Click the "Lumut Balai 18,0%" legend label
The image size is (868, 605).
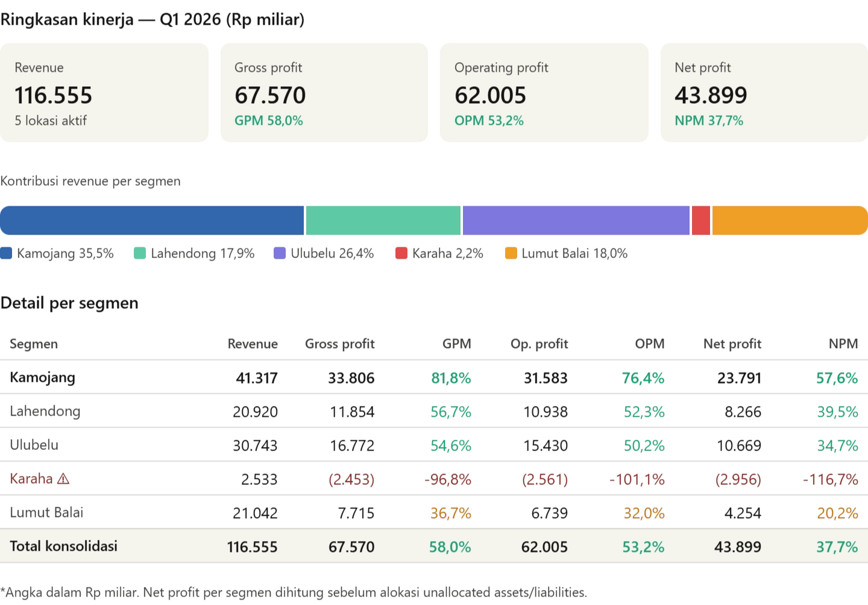click(574, 253)
